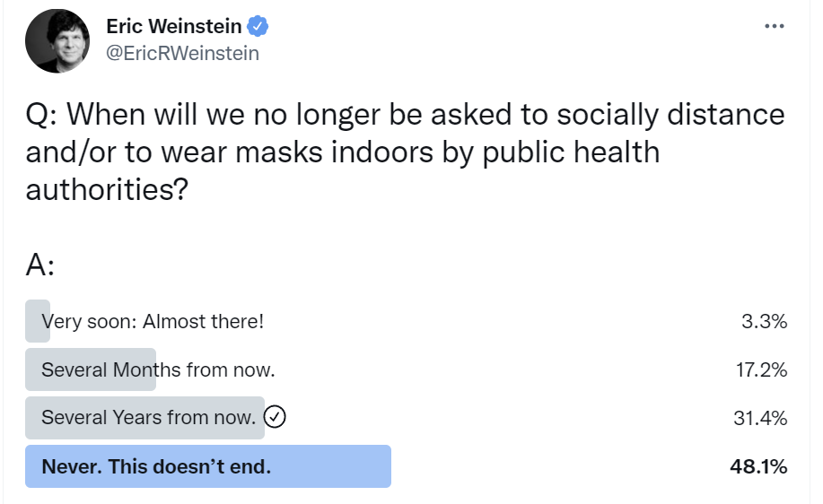823x504 pixels.
Task: Click the 3.3% poll result
Action: tap(764, 321)
